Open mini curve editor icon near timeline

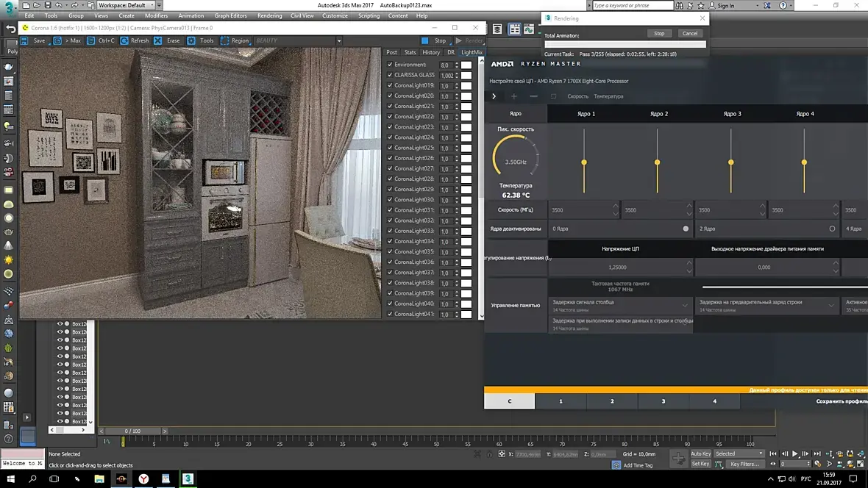point(107,442)
